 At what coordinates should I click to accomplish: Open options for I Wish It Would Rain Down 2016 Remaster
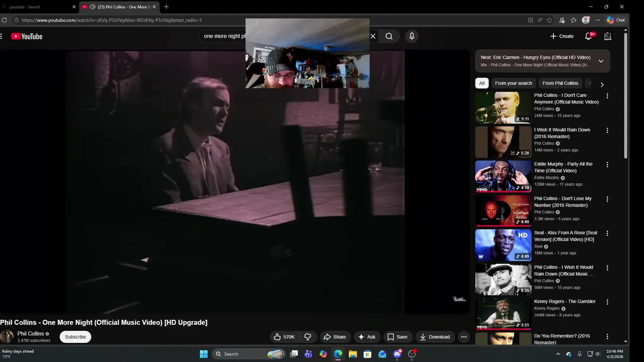tap(607, 130)
